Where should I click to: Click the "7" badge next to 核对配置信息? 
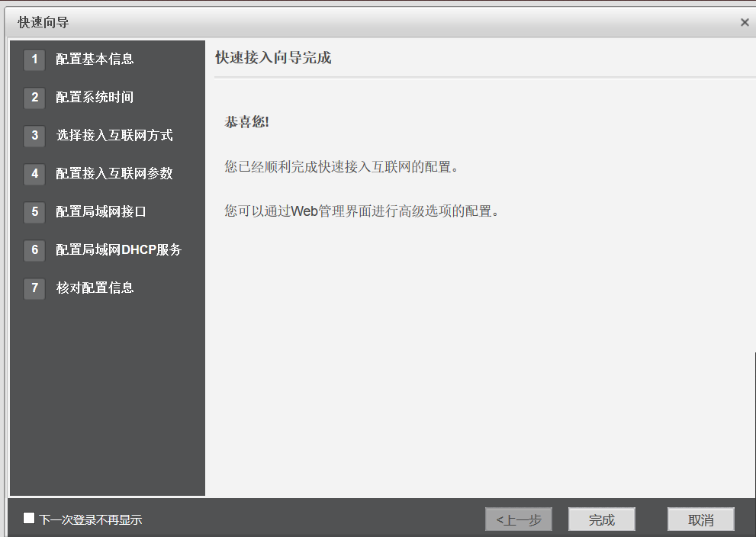coord(34,288)
